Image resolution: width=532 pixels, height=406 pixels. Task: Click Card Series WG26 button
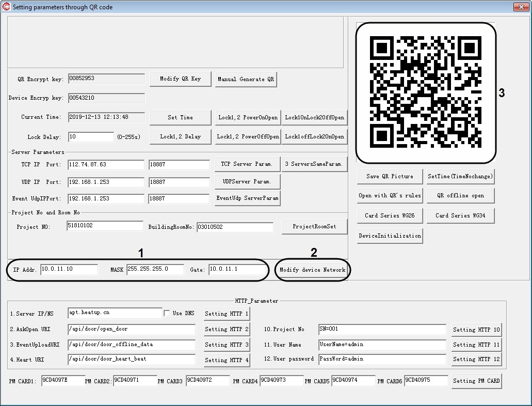point(390,216)
